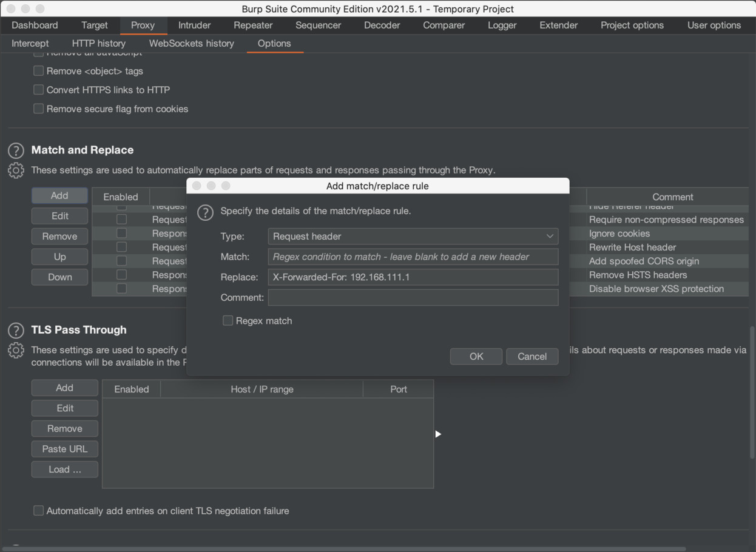Open help for TLS Pass Through section
The width and height of the screenshot is (756, 552).
tap(16, 330)
